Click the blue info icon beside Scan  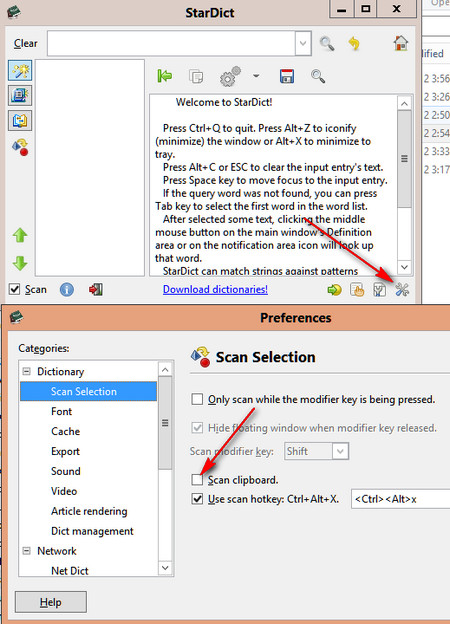(66, 290)
